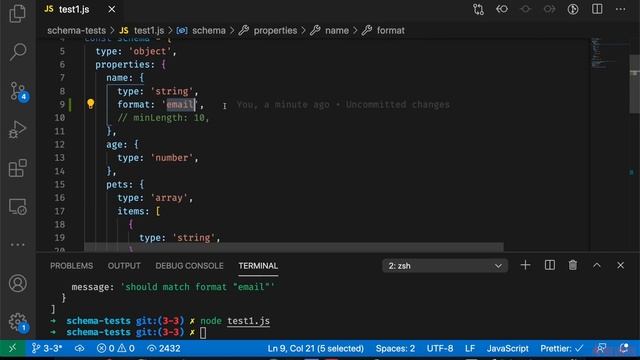The image size is (640, 360).
Task: Select the TERMINAL panel tab
Action: click(258, 266)
